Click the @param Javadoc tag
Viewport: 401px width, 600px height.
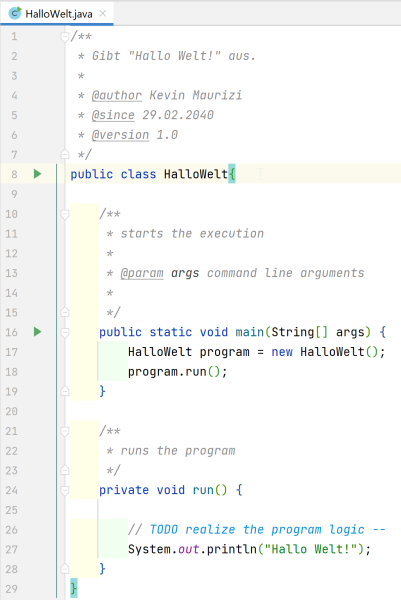(142, 273)
